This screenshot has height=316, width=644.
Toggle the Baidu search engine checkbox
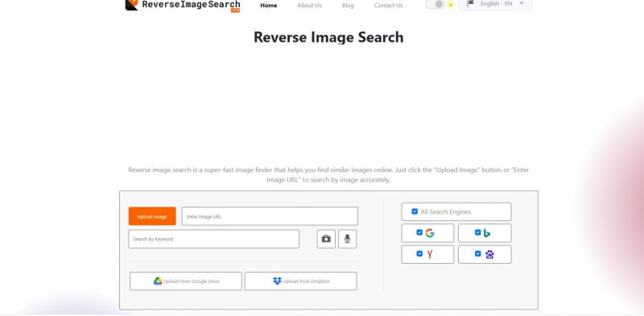[x=477, y=253]
